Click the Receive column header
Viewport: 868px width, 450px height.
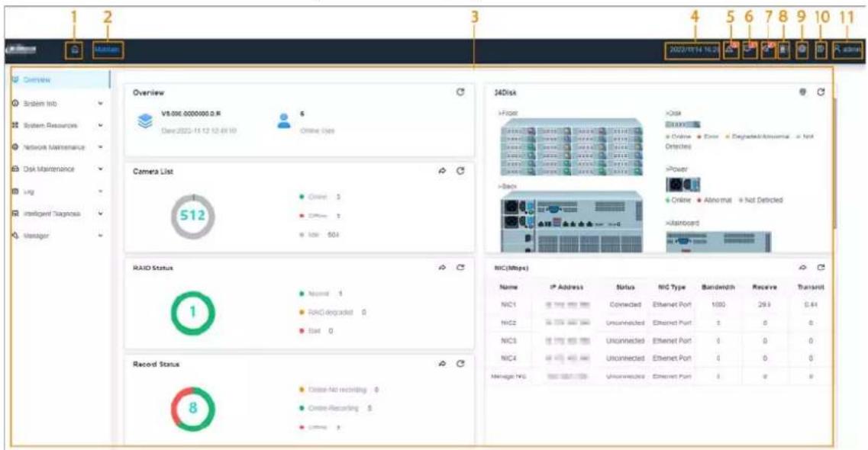764,287
